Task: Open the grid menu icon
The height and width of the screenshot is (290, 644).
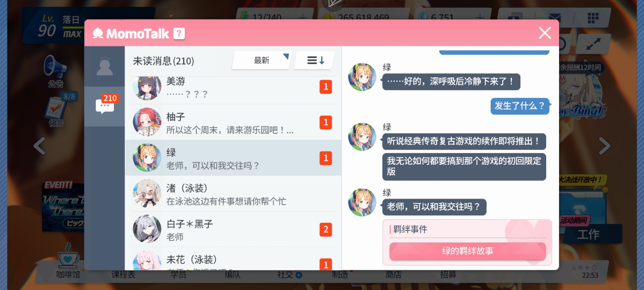Action: point(593,18)
